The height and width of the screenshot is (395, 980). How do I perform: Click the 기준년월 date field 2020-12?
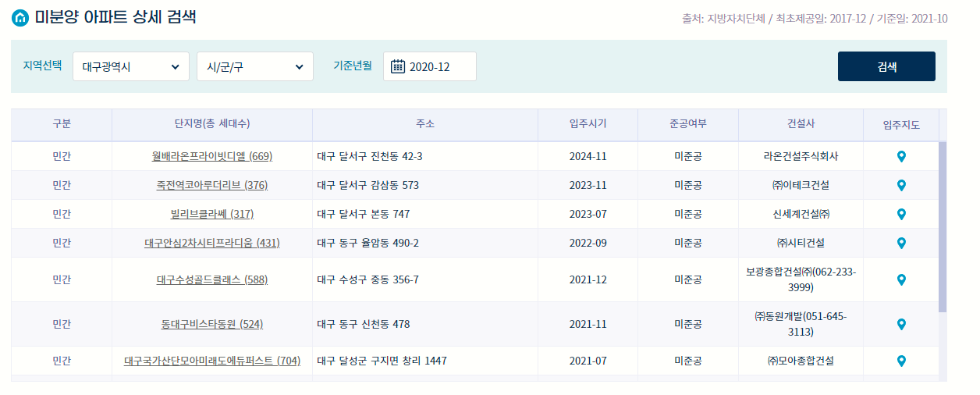click(x=430, y=66)
